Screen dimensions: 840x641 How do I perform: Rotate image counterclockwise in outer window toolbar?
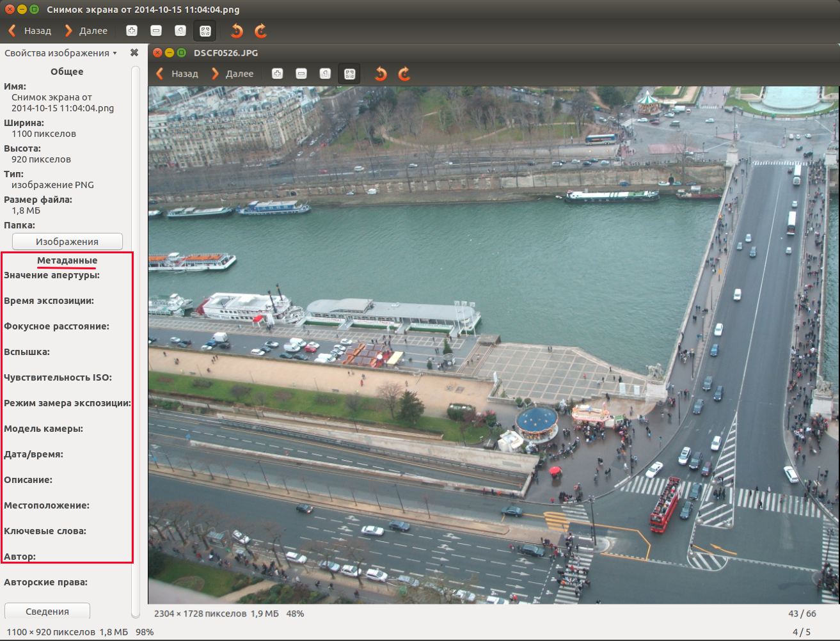pos(237,31)
